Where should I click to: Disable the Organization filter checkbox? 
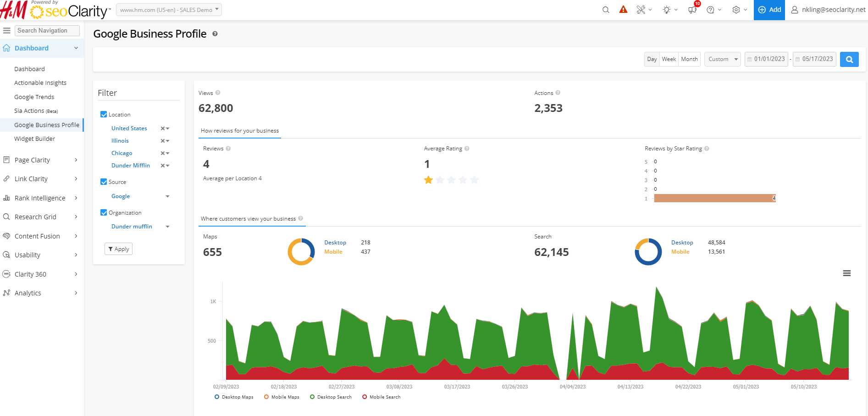pyautogui.click(x=104, y=213)
